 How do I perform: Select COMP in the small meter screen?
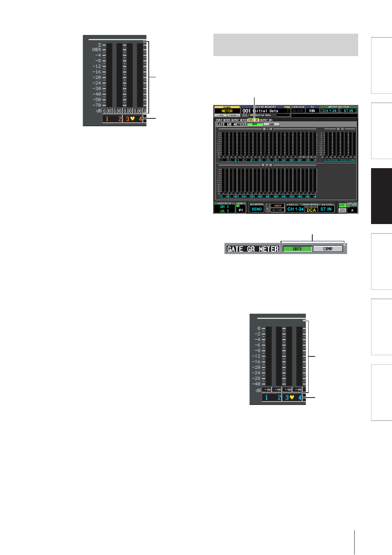(x=272, y=124)
